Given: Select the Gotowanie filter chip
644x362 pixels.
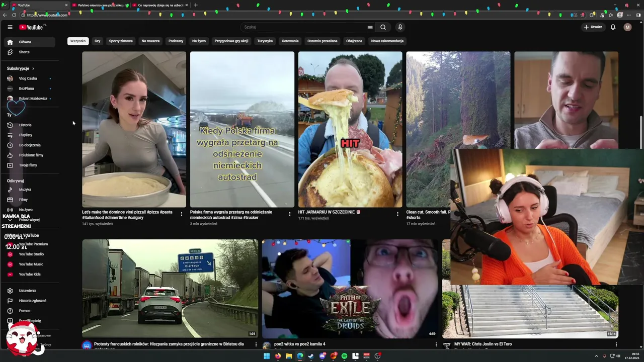Looking at the screenshot, I should click(290, 41).
